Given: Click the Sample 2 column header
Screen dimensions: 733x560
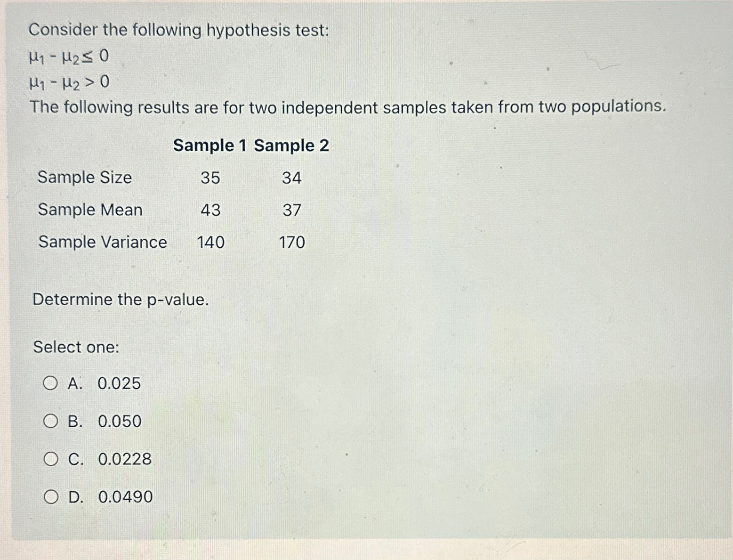Looking at the screenshot, I should [x=292, y=146].
